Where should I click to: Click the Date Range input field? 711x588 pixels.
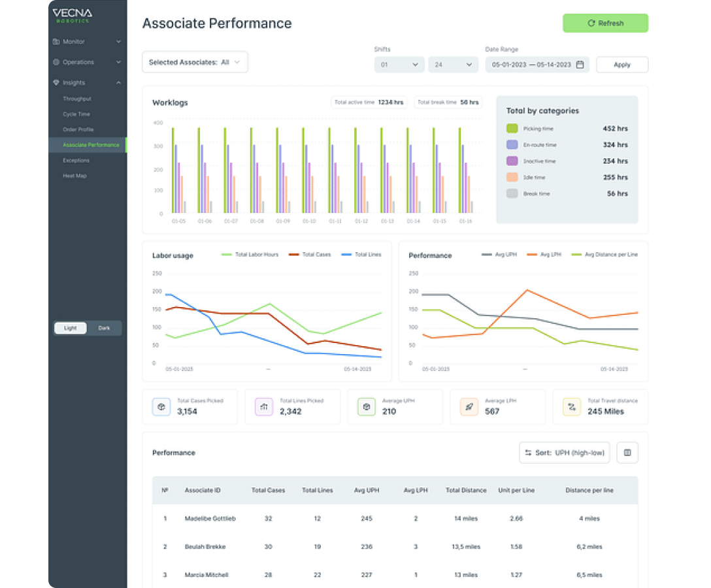tap(537, 65)
